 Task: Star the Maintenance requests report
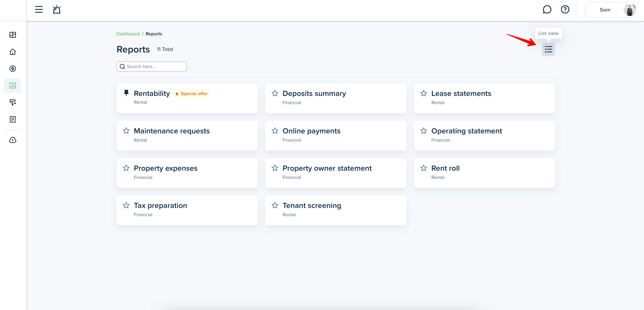point(126,131)
